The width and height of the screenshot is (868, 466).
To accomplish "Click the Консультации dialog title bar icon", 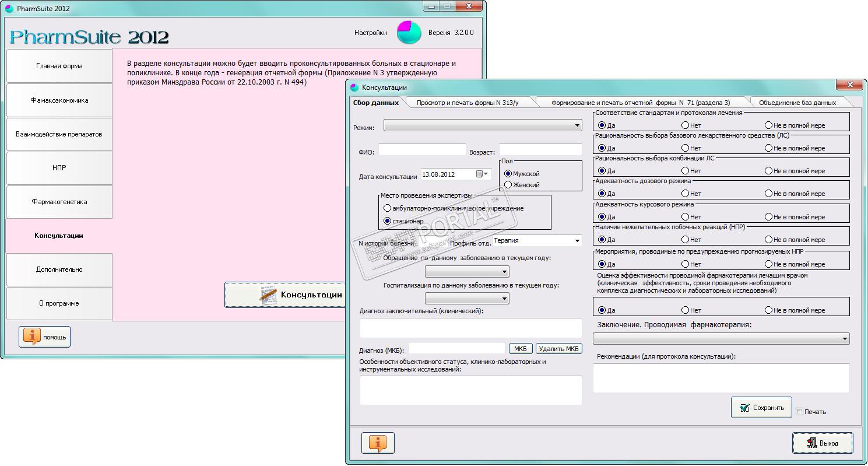I will pyautogui.click(x=354, y=87).
